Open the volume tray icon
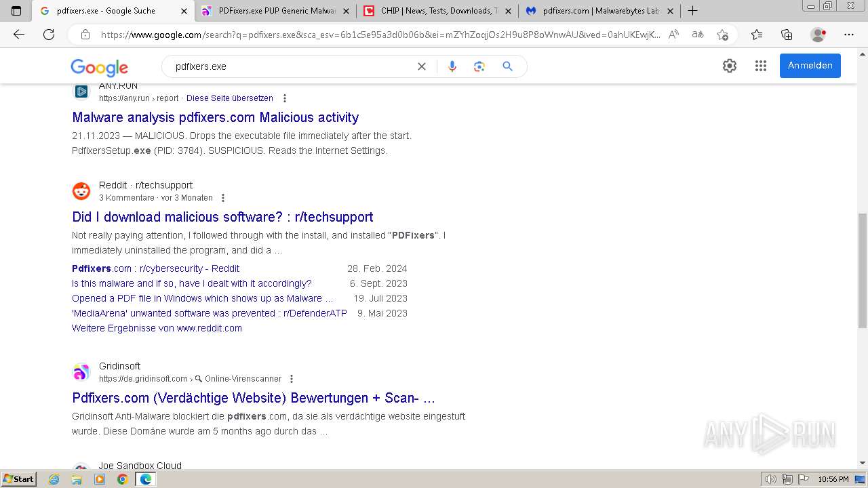The height and width of the screenshot is (488, 868). tap(770, 479)
